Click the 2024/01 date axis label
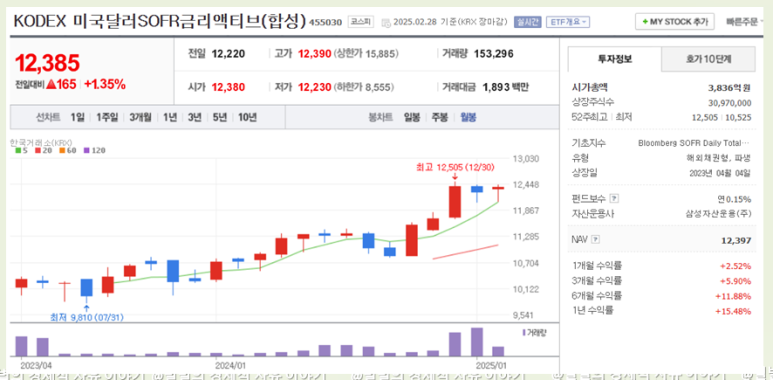 coord(231,366)
